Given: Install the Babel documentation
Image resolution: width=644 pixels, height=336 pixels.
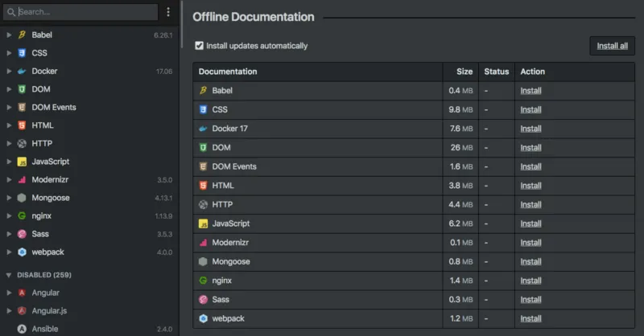Looking at the screenshot, I should (x=530, y=91).
